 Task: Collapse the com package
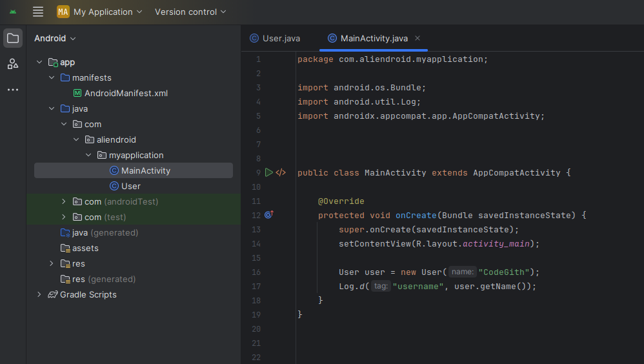coord(64,124)
